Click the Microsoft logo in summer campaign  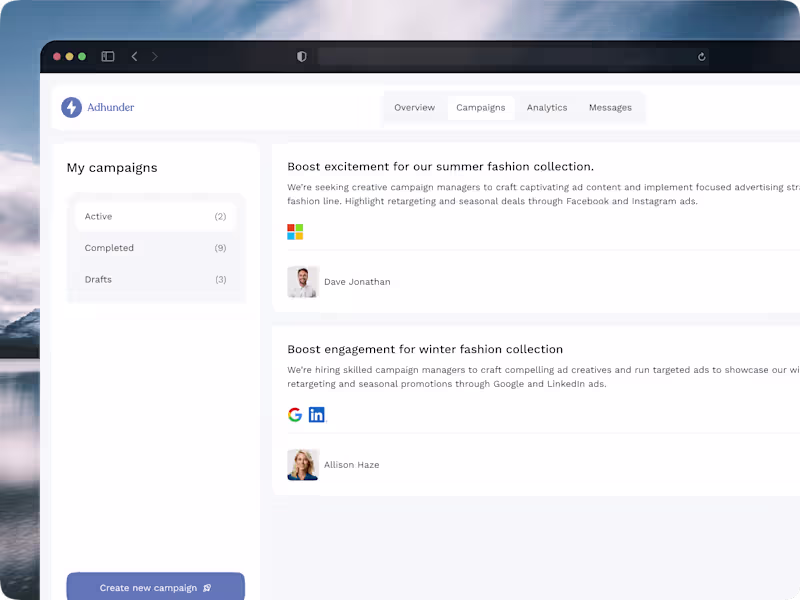(x=295, y=232)
